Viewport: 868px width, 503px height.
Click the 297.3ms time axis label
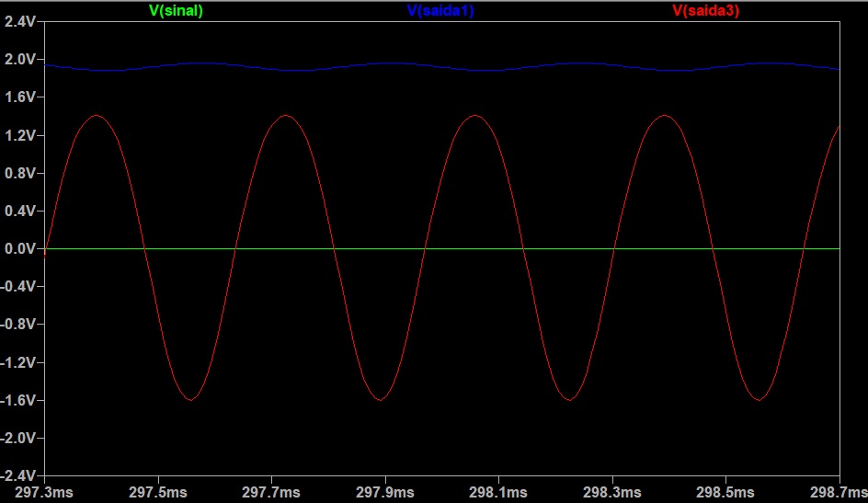[44, 492]
